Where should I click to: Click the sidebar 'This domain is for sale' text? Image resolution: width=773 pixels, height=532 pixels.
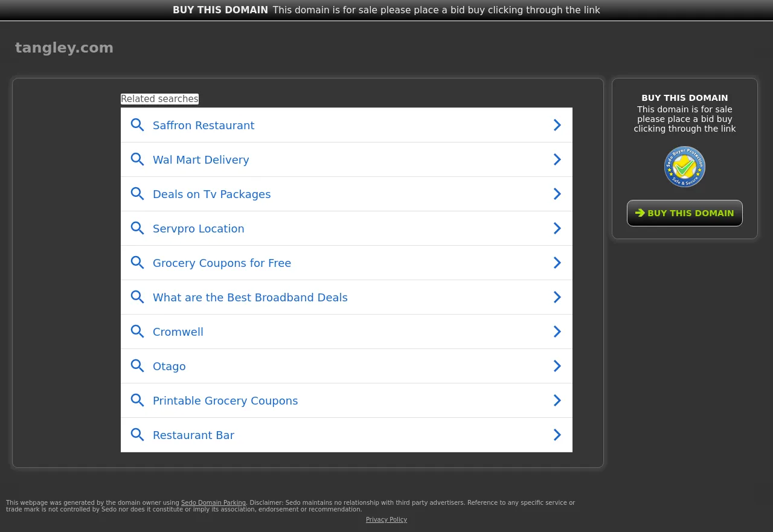point(685,119)
